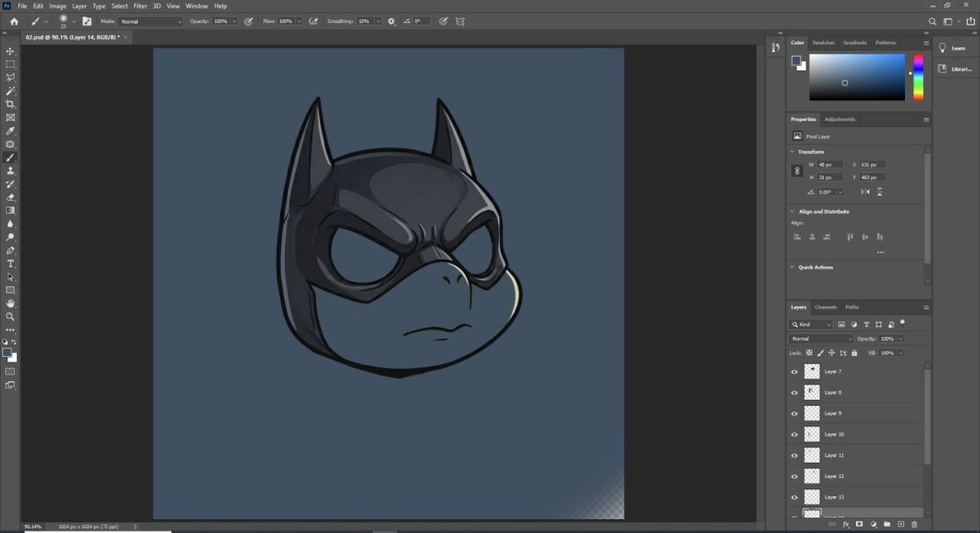Switch to the Adjustments tab
980x533 pixels.
pos(840,119)
